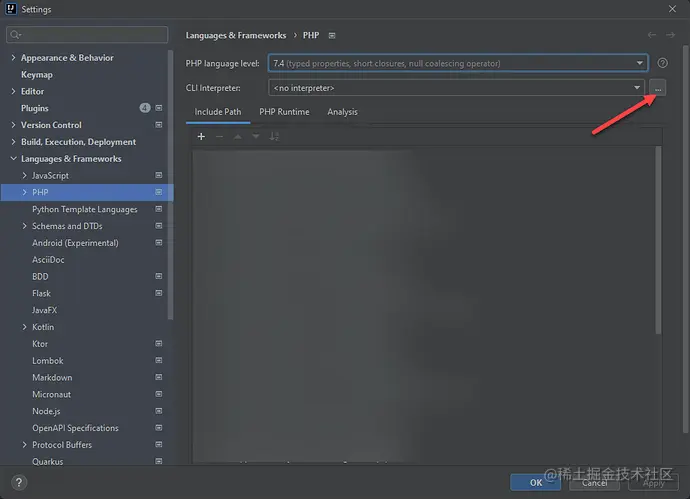Image resolution: width=690 pixels, height=499 pixels.
Task: Select Plugins in settings tree
Action: click(35, 108)
